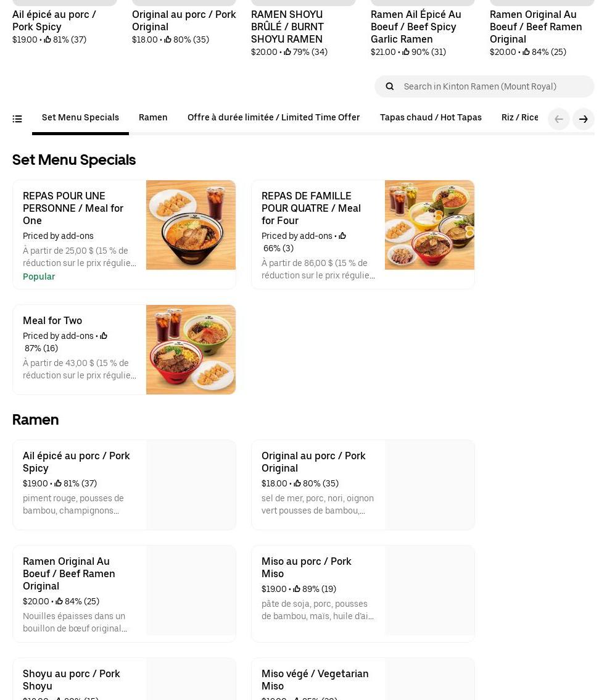Search in Kinton Ramen menu field
This screenshot has width=607, height=700.
(493, 86)
